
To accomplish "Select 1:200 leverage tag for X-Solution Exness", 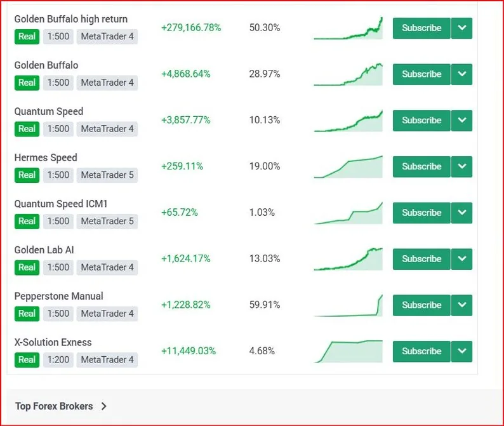I will [x=58, y=360].
